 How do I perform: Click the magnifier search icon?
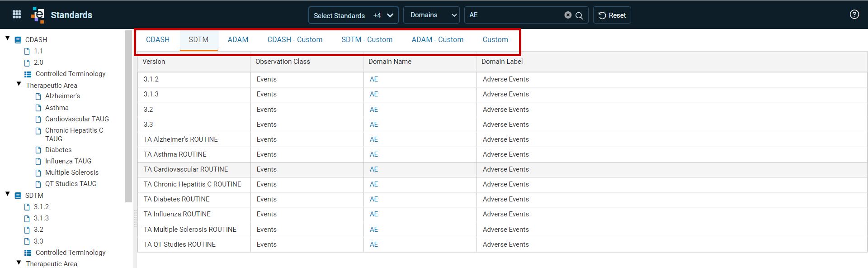click(x=579, y=15)
